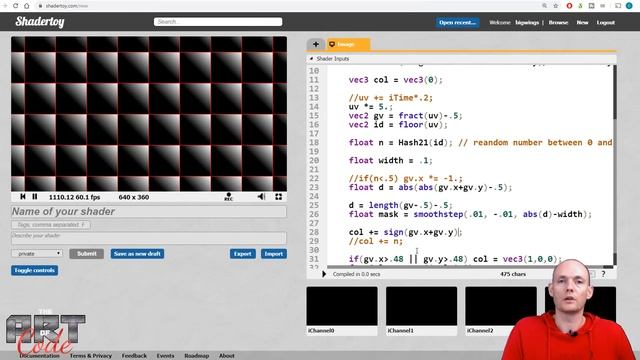
Task: Click the Name of your shader field
Action: click(149, 211)
